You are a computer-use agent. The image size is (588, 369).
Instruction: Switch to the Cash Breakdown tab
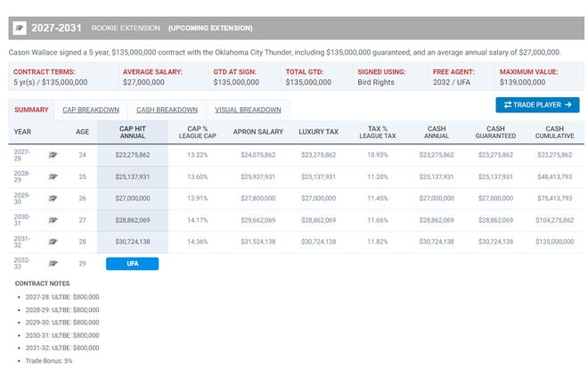(167, 110)
